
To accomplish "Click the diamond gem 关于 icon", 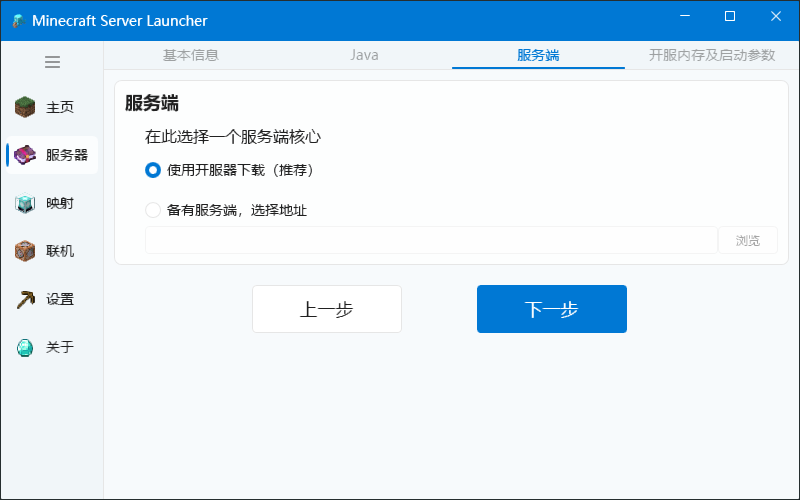I will coord(26,347).
